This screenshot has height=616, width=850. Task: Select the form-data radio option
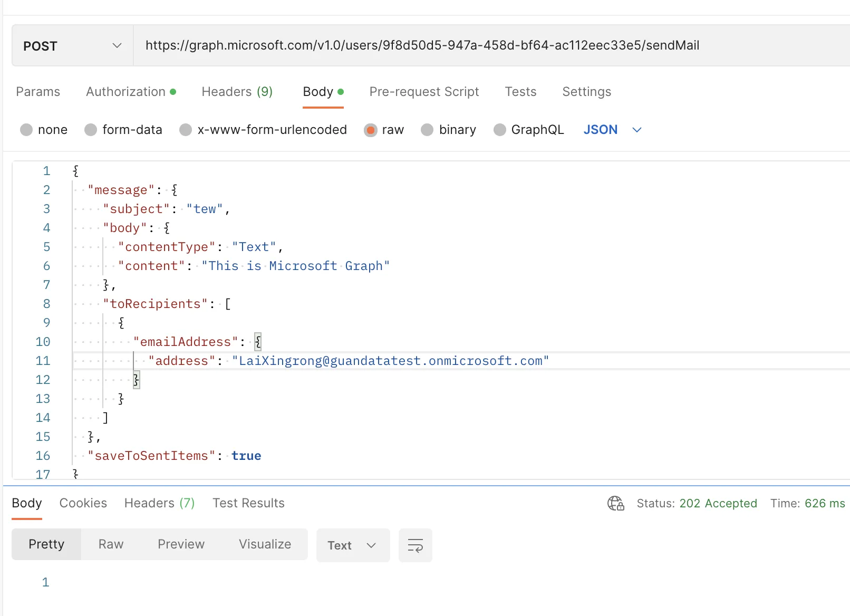pyautogui.click(x=91, y=130)
